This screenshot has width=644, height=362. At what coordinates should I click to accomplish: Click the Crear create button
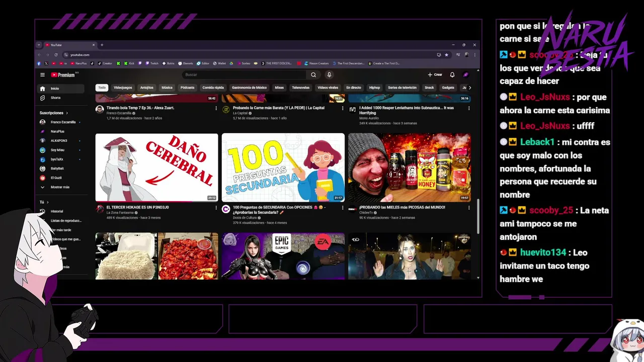tap(435, 75)
